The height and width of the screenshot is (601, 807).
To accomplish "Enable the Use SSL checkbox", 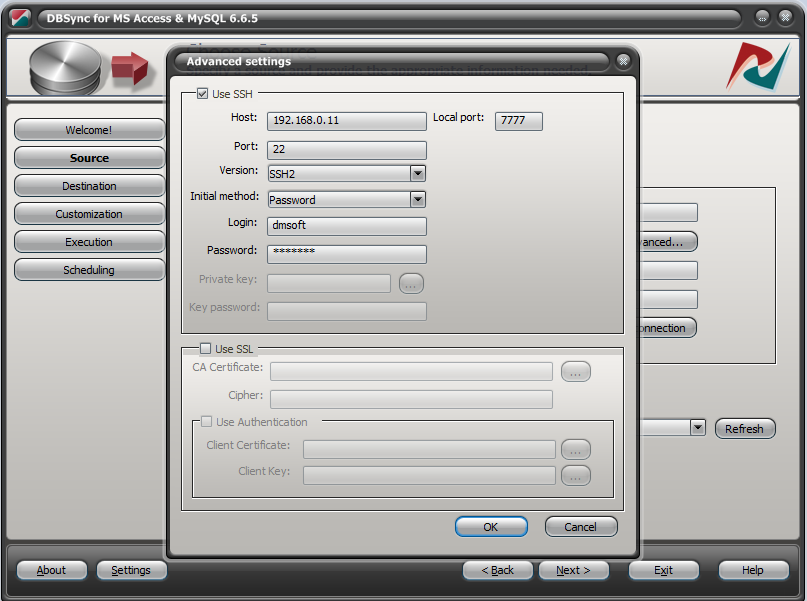I will (205, 348).
